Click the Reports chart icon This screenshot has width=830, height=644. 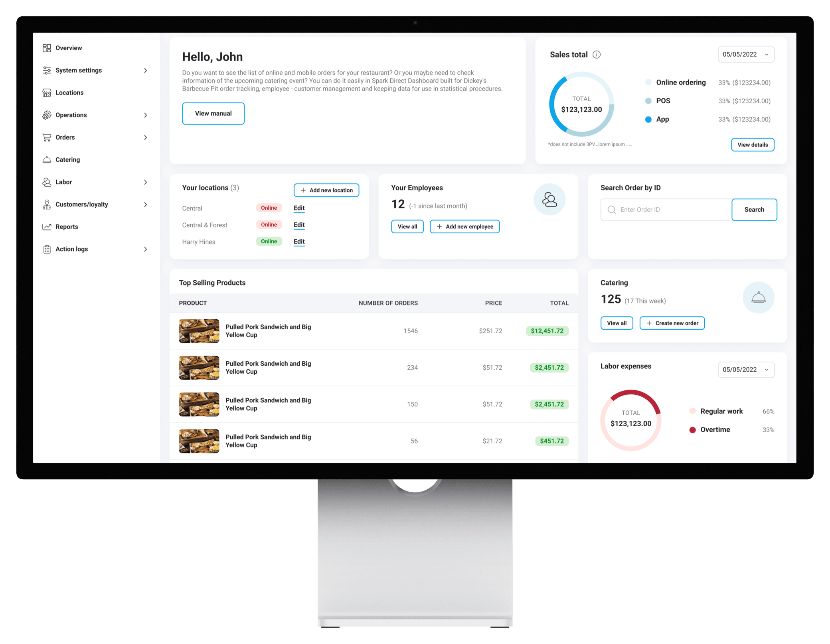[x=47, y=226]
